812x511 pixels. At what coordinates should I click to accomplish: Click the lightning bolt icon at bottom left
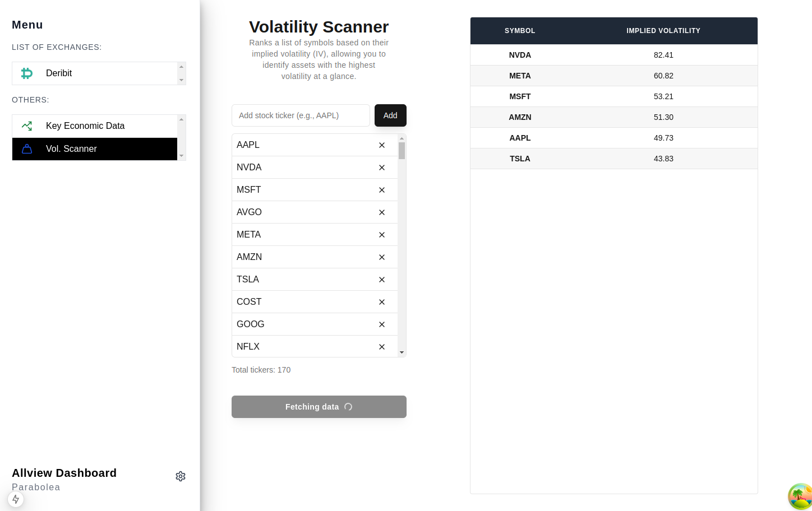tap(16, 499)
